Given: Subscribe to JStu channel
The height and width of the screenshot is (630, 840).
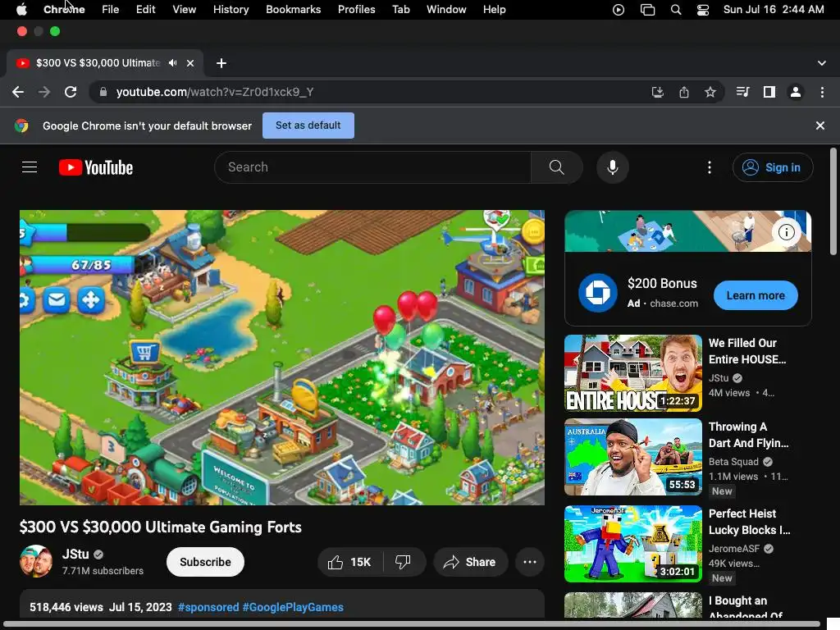Looking at the screenshot, I should pos(205,562).
